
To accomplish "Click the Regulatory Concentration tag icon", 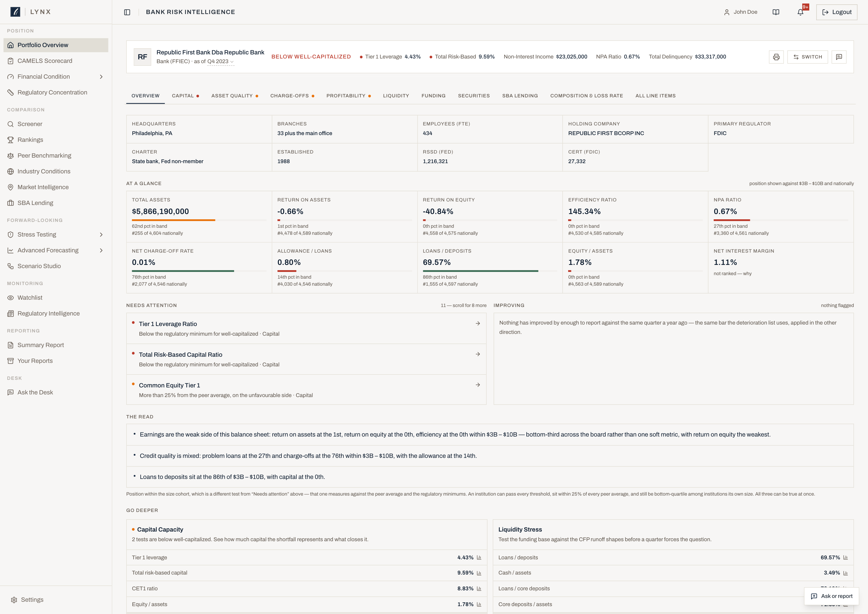I will click(11, 92).
